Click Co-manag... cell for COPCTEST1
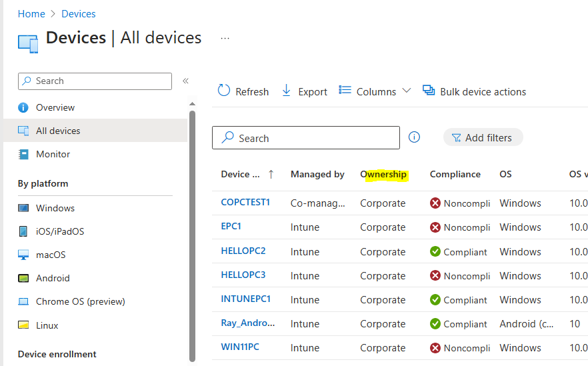 [x=317, y=203]
